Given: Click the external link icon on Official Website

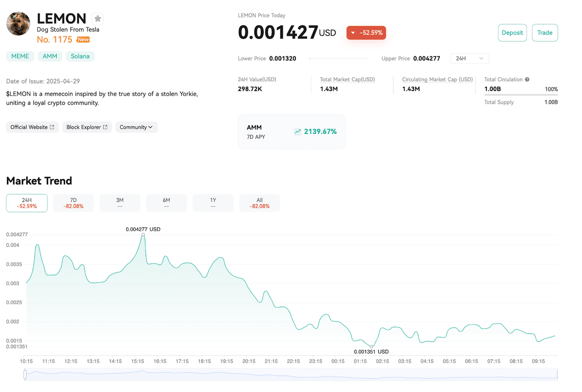Looking at the screenshot, I should pyautogui.click(x=51, y=127).
